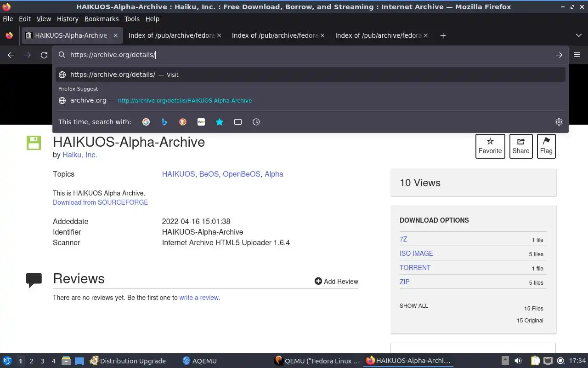Expand ZIP download option

(405, 282)
